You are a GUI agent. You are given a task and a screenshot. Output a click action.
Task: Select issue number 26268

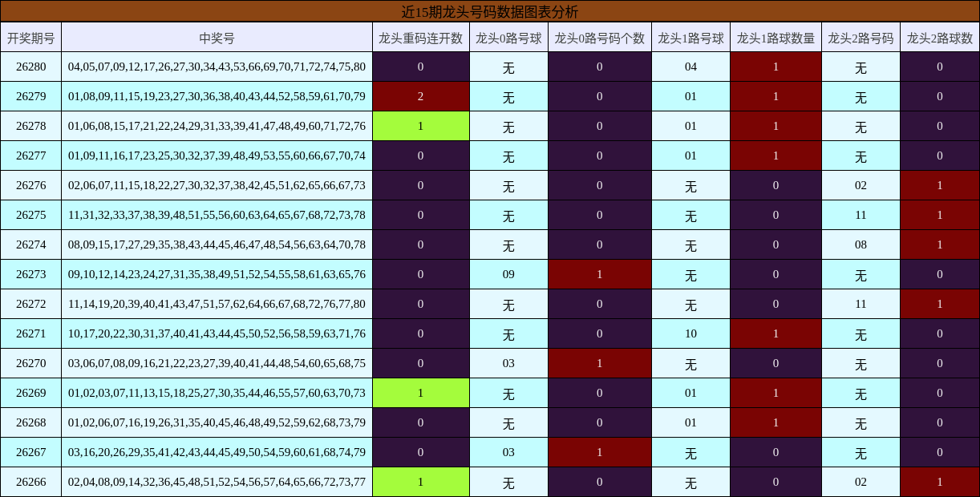click(x=30, y=422)
